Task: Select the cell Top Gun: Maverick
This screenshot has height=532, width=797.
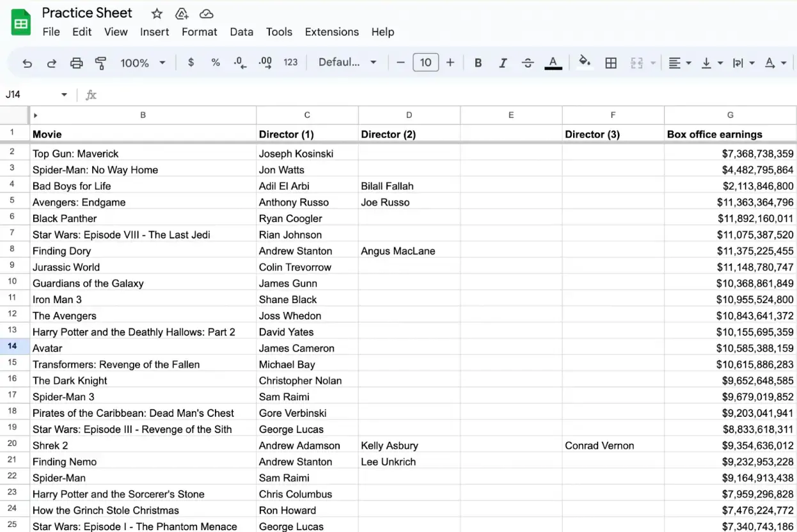Action: 143,153
